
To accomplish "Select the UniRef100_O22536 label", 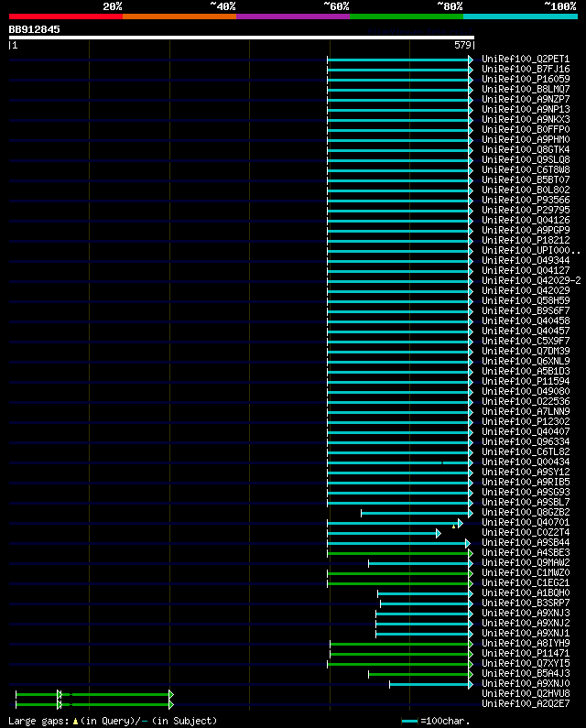I will pyautogui.click(x=526, y=401).
